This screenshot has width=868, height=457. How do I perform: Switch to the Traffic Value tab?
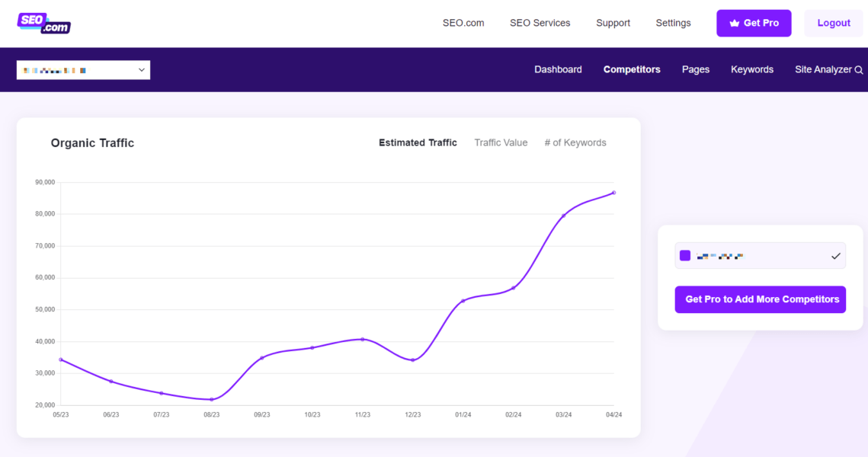[x=501, y=142]
